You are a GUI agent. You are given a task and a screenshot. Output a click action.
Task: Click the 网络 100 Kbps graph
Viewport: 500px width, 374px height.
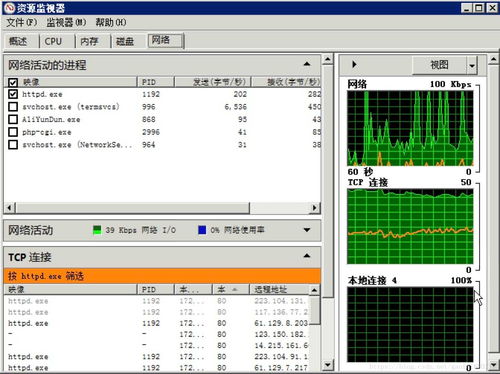click(410, 128)
